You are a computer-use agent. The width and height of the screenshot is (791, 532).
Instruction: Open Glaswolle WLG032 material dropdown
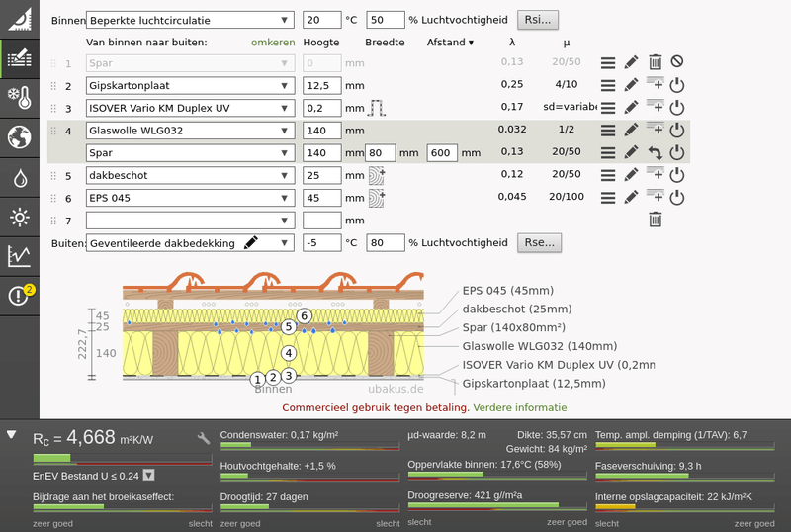pyautogui.click(x=190, y=131)
